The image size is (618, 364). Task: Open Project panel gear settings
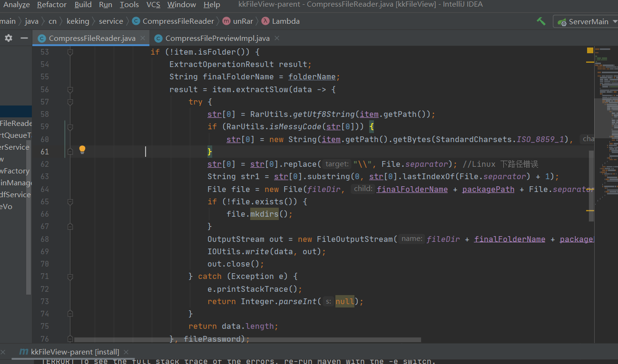tap(9, 38)
